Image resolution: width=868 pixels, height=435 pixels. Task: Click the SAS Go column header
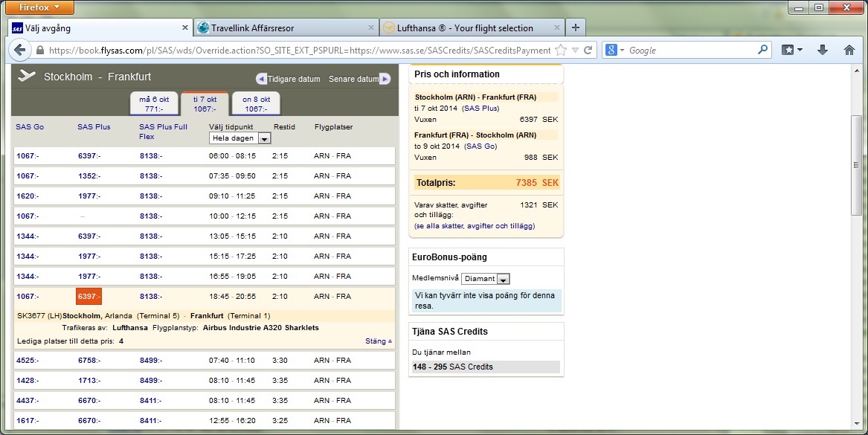coord(30,126)
